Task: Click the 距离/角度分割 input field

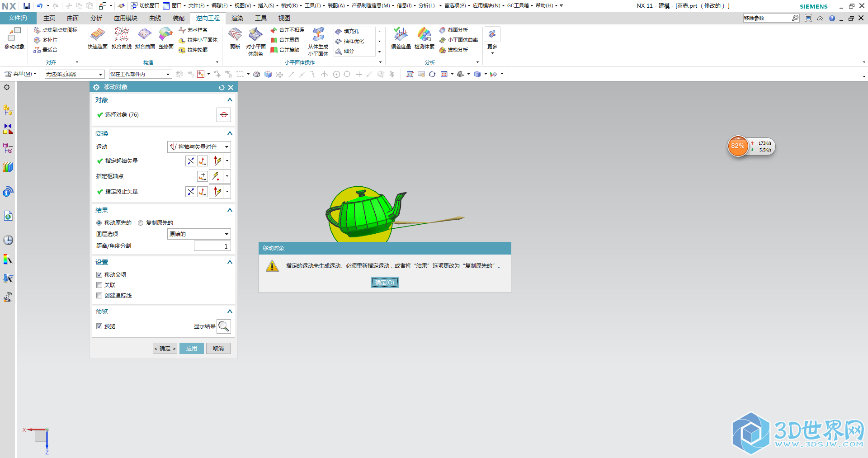Action: pyautogui.click(x=212, y=246)
